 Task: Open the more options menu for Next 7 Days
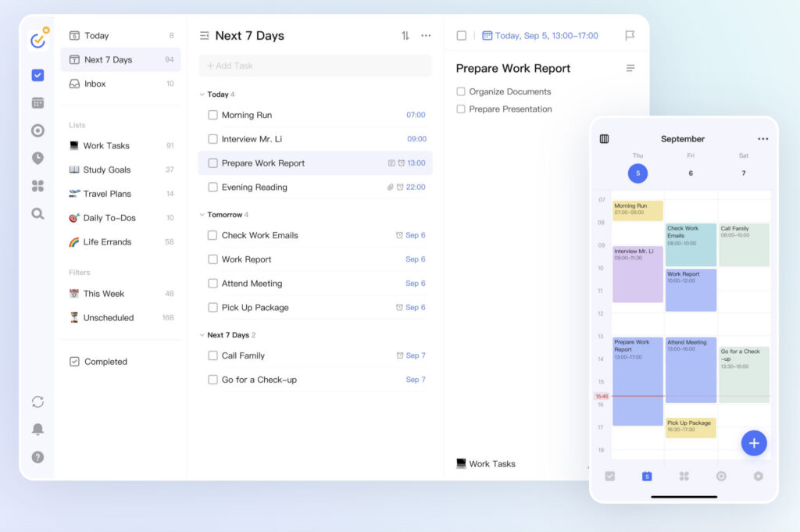point(427,35)
